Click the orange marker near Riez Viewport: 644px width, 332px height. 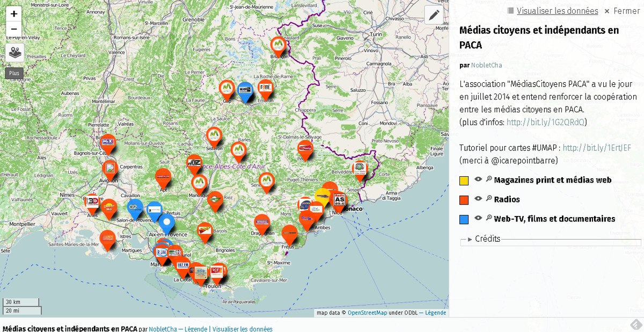pos(215,201)
